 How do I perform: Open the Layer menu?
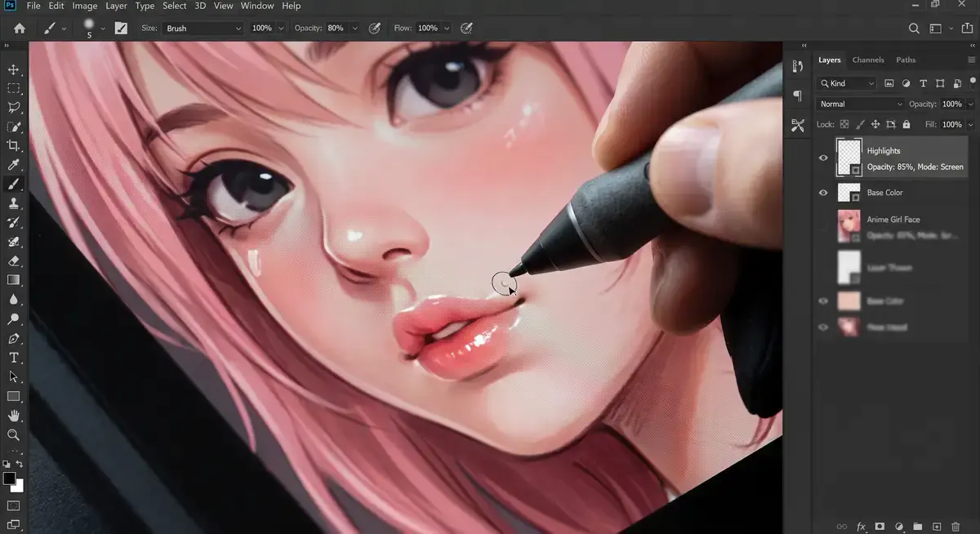click(x=116, y=6)
